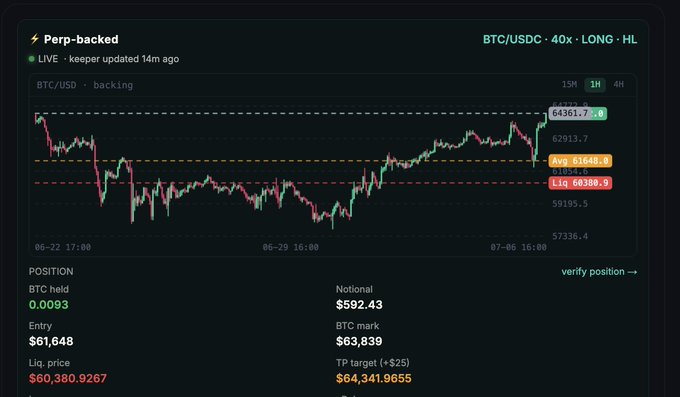Click the BTC/USDC · 40x · LONG · HL label
The width and height of the screenshot is (680, 397).
pyautogui.click(x=560, y=39)
